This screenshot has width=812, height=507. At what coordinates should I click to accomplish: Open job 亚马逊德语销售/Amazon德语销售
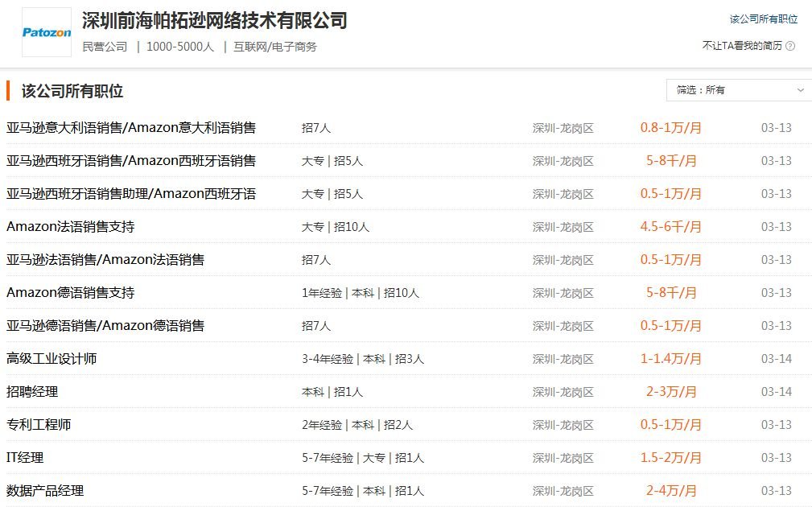pos(105,326)
